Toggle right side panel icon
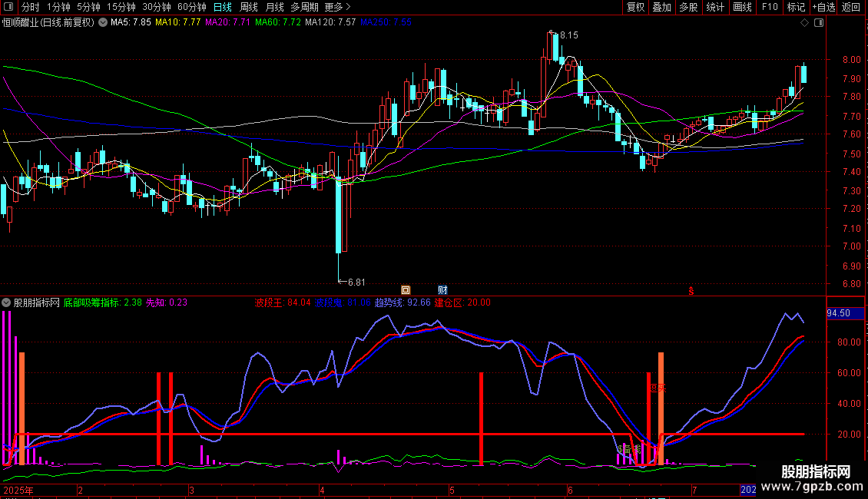Screen dimensions: 868x499 click(819, 23)
